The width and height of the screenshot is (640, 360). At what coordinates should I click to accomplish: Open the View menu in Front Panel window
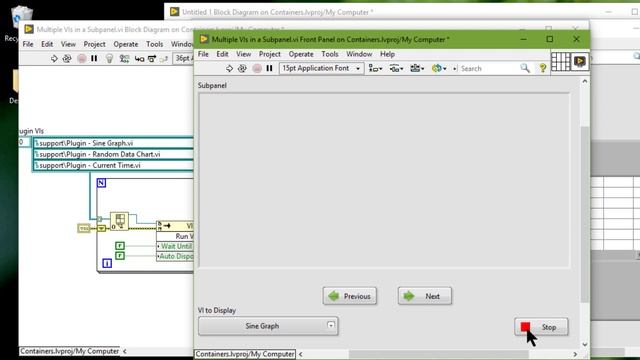coord(243,54)
